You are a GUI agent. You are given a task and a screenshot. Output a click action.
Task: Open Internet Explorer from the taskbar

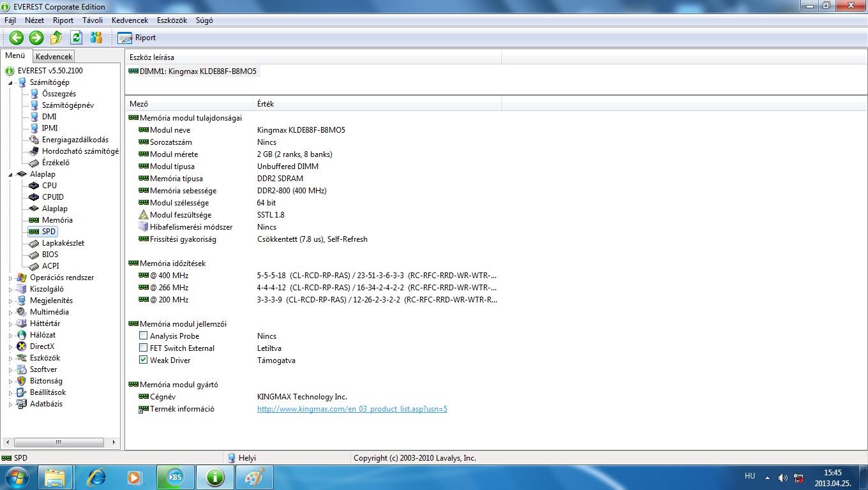coord(95,477)
